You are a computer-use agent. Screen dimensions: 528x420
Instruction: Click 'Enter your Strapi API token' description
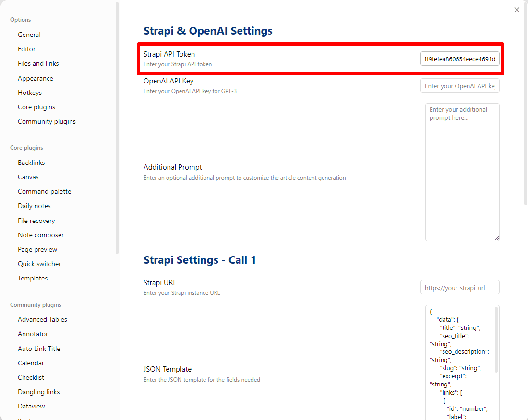coord(178,64)
